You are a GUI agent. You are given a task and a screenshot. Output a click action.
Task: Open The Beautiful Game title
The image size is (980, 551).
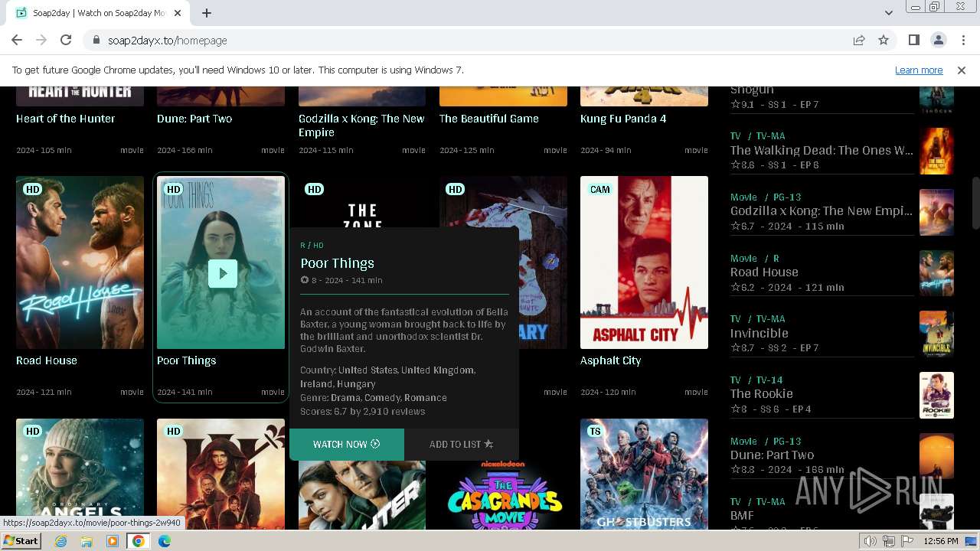pos(489,119)
